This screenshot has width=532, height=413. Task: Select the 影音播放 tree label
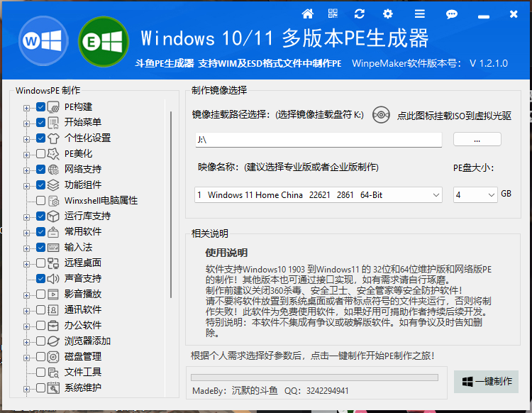[83, 294]
